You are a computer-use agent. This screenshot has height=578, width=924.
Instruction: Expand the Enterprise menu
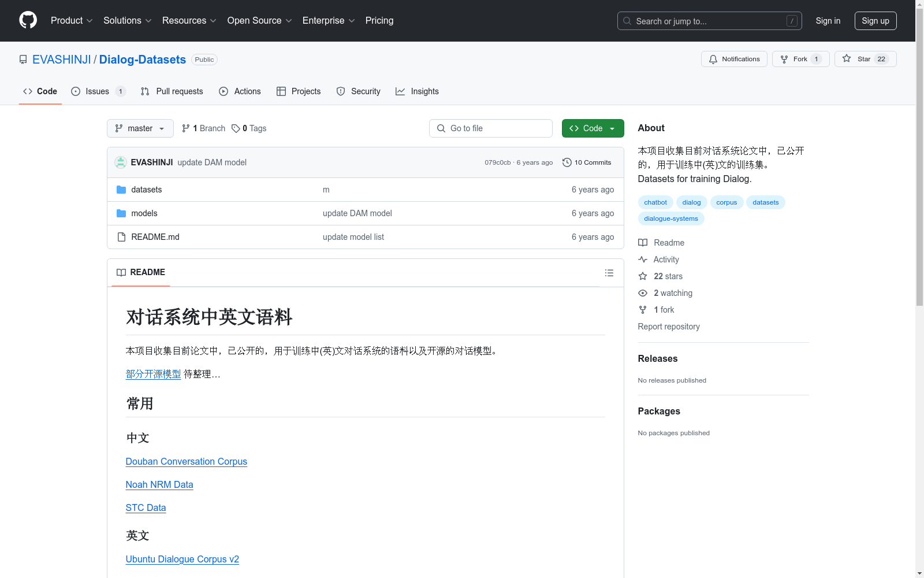tap(329, 20)
